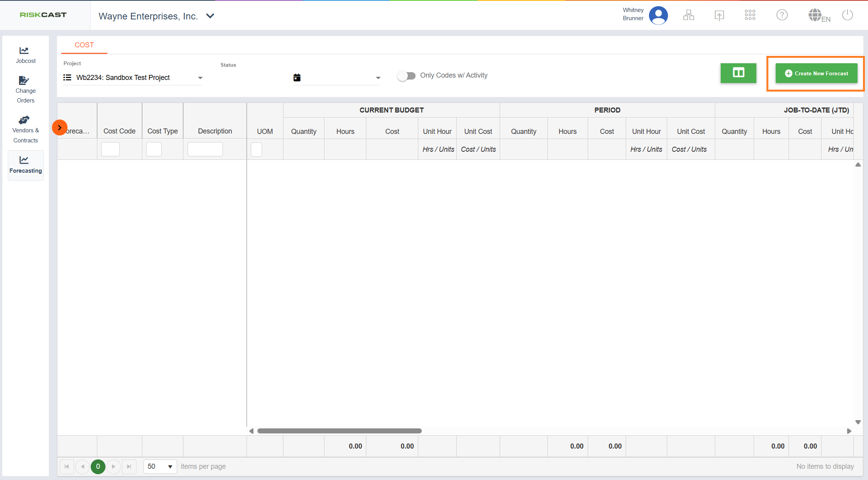The height and width of the screenshot is (480, 868).
Task: Click the orange expand arrow on grid
Action: tap(60, 128)
